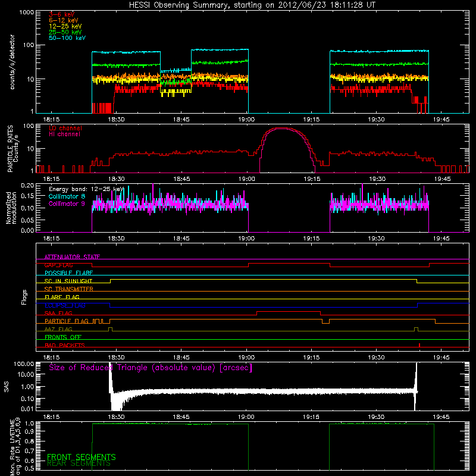Select the 6-12 keV legend label

tap(64, 20)
